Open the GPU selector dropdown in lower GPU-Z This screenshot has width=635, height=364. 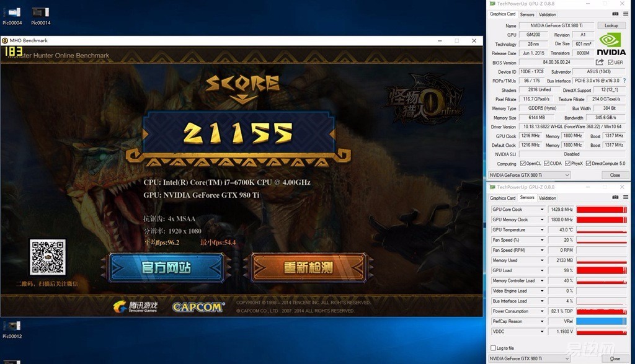530,359
